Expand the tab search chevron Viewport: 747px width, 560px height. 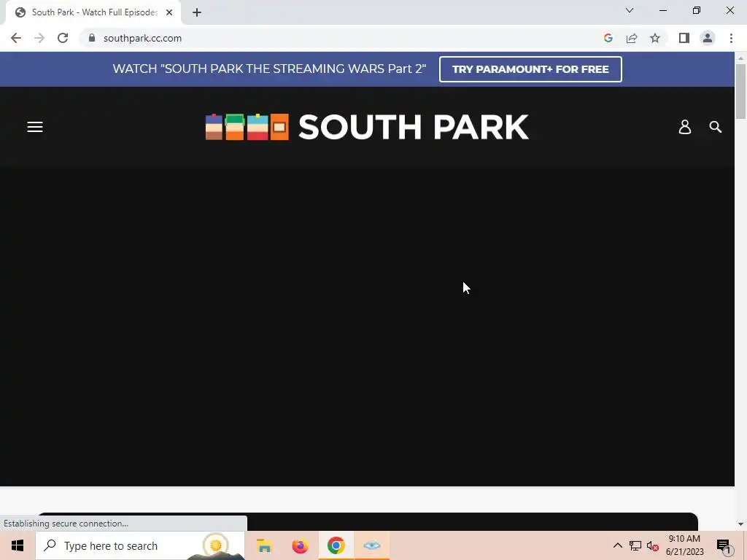[630, 10]
